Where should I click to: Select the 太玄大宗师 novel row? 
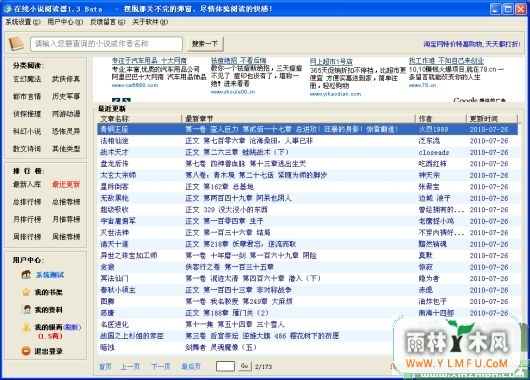[x=308, y=175]
